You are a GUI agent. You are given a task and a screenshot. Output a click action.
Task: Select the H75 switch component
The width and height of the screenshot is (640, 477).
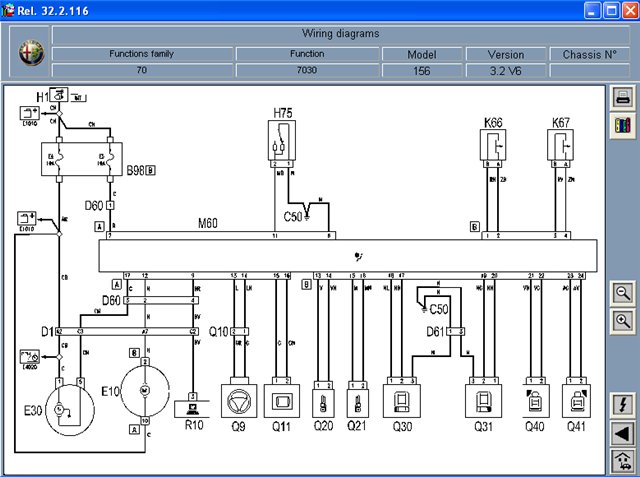282,140
